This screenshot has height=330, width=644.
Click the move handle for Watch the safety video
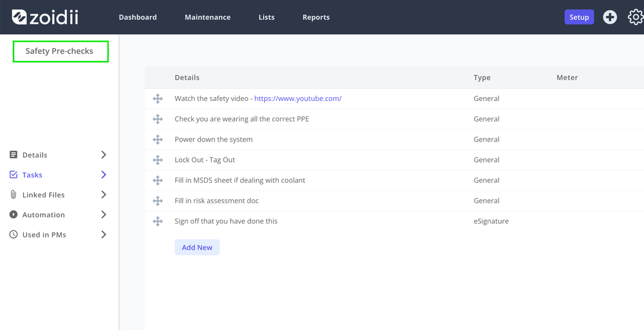tap(158, 98)
